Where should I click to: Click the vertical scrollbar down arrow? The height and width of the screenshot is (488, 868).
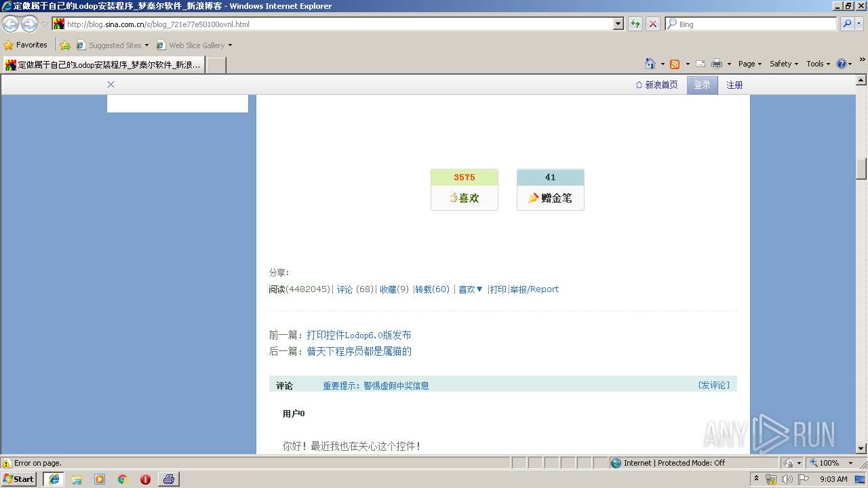(x=862, y=448)
